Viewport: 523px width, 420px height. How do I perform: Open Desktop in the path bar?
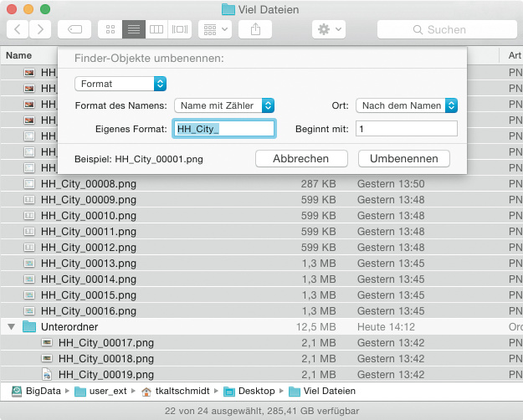249,391
